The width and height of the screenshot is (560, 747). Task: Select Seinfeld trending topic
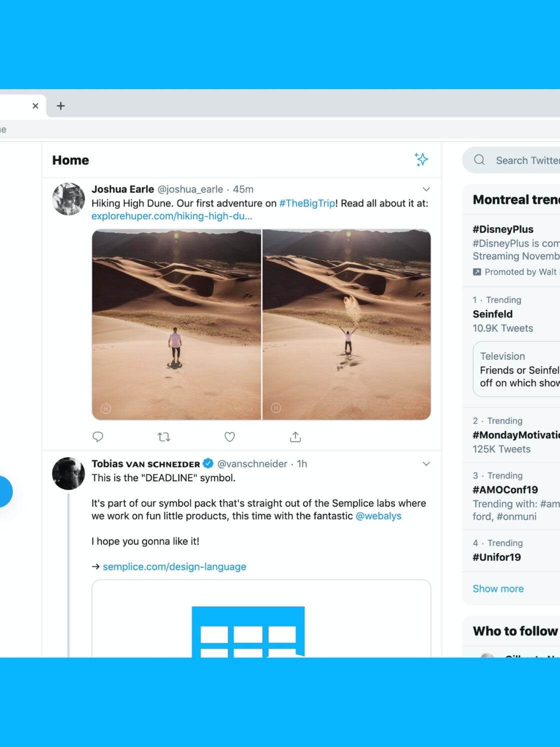coord(492,314)
